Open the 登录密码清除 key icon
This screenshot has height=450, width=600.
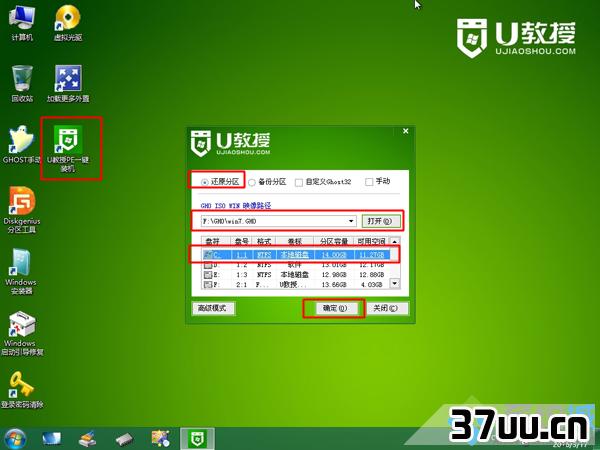coord(22,390)
